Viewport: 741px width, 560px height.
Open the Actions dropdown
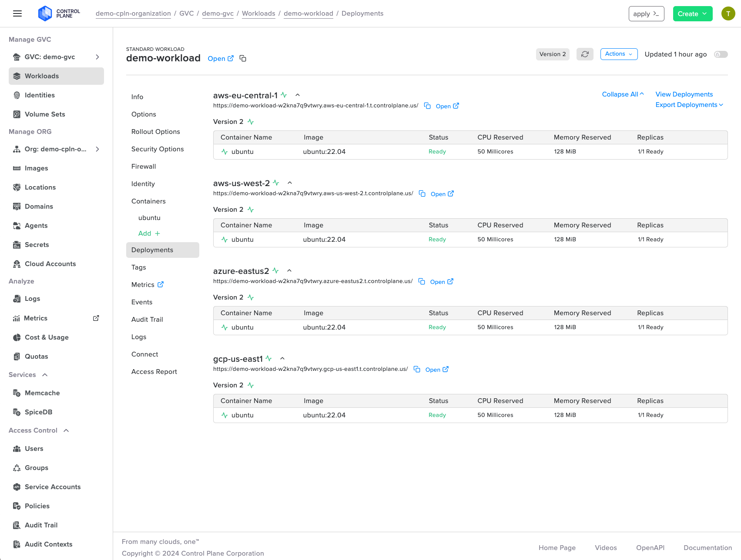pos(619,54)
